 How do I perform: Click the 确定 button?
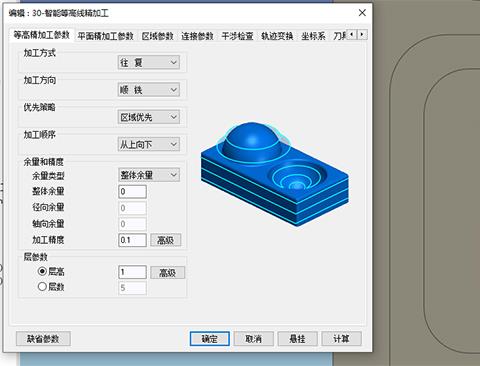pyautogui.click(x=210, y=339)
